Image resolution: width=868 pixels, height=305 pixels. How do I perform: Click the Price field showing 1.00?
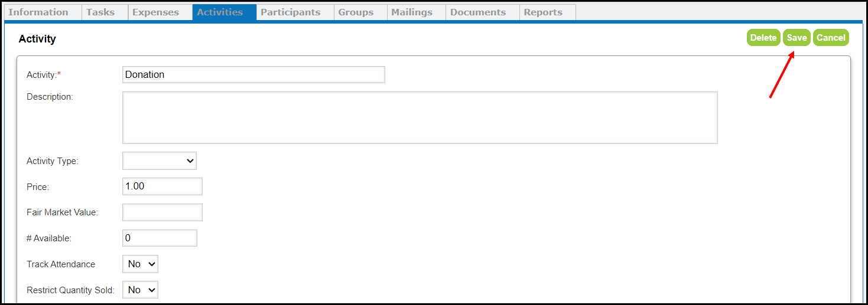(162, 186)
